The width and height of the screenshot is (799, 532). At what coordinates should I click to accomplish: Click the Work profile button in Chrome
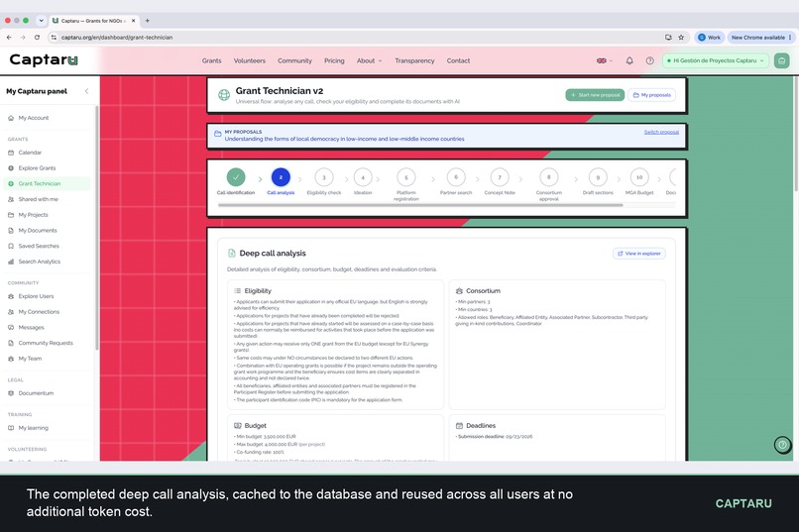(x=709, y=38)
